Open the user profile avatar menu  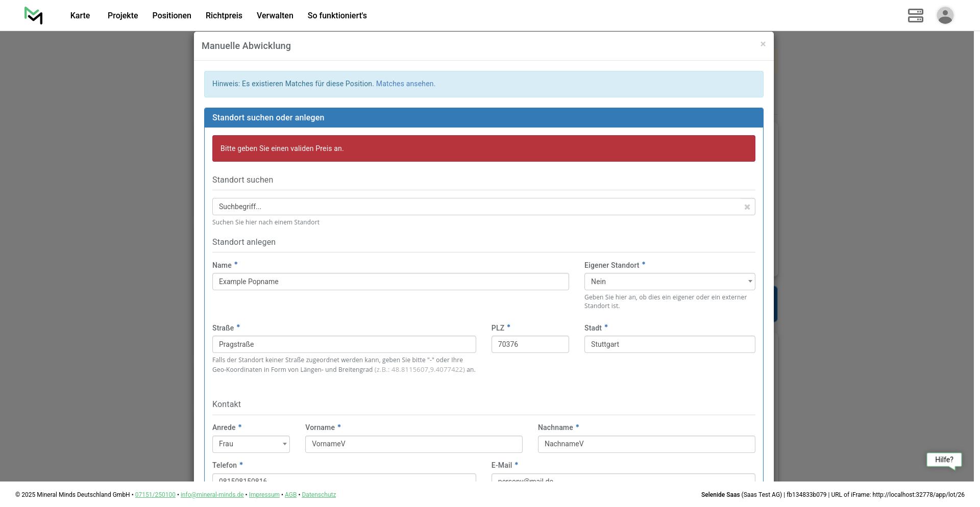pyautogui.click(x=945, y=15)
